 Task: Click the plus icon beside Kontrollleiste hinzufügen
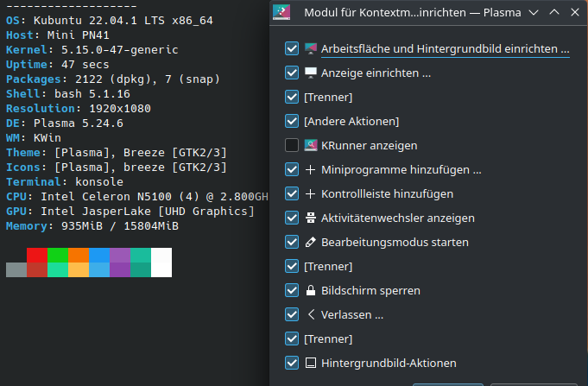point(310,193)
